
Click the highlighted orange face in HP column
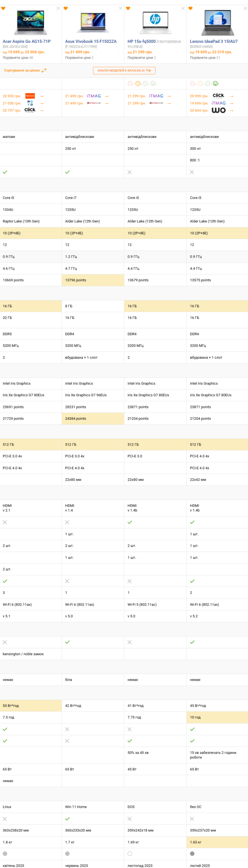pos(138,84)
